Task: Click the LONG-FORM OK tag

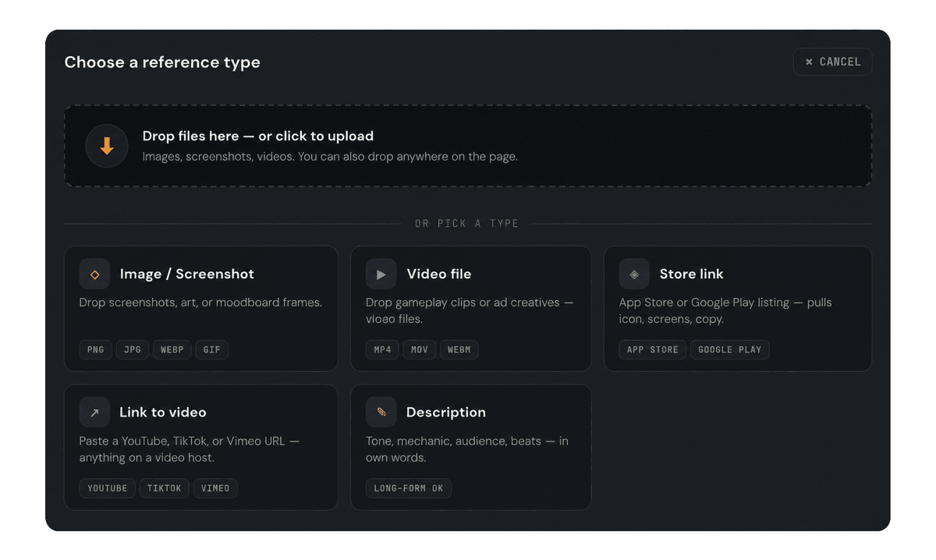Action: click(409, 488)
